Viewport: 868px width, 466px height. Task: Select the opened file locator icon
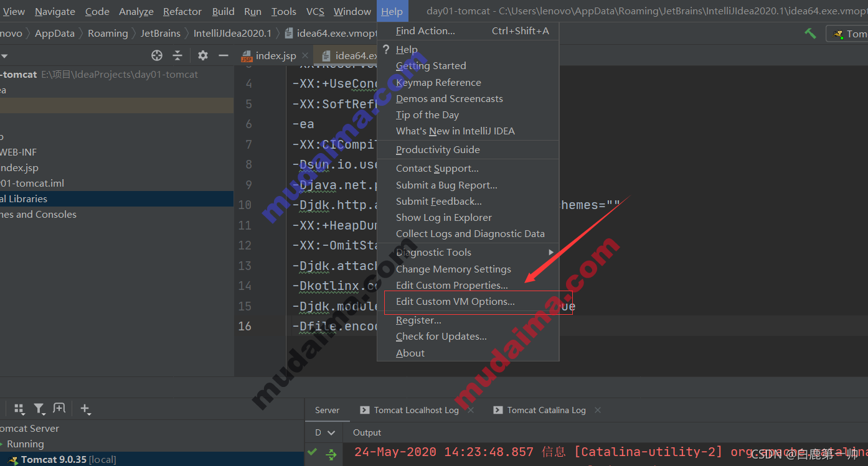157,55
